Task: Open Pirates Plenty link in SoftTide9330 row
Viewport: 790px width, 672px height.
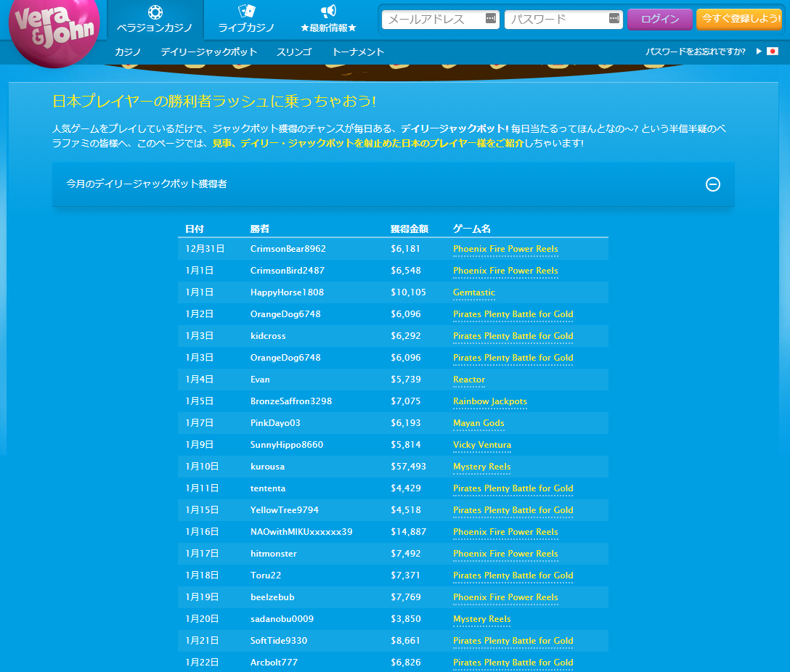Action: click(513, 641)
